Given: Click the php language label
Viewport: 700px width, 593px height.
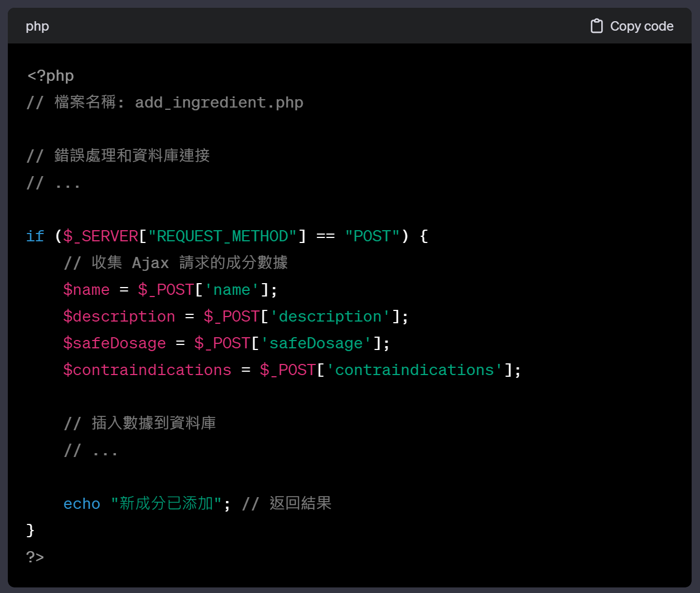Looking at the screenshot, I should [x=37, y=26].
